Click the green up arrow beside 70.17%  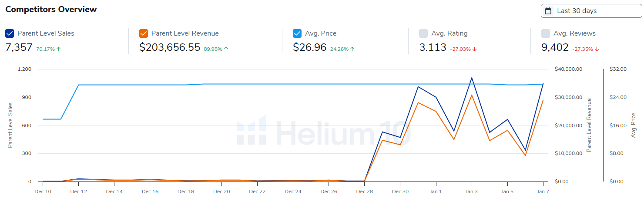[59, 49]
